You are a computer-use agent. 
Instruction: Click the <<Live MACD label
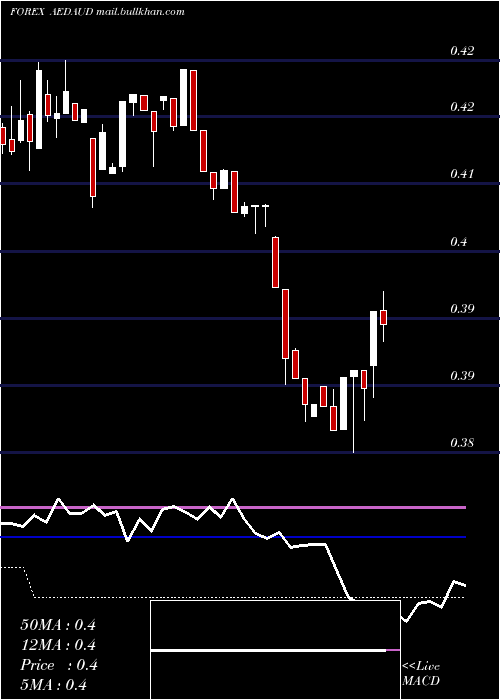click(421, 674)
